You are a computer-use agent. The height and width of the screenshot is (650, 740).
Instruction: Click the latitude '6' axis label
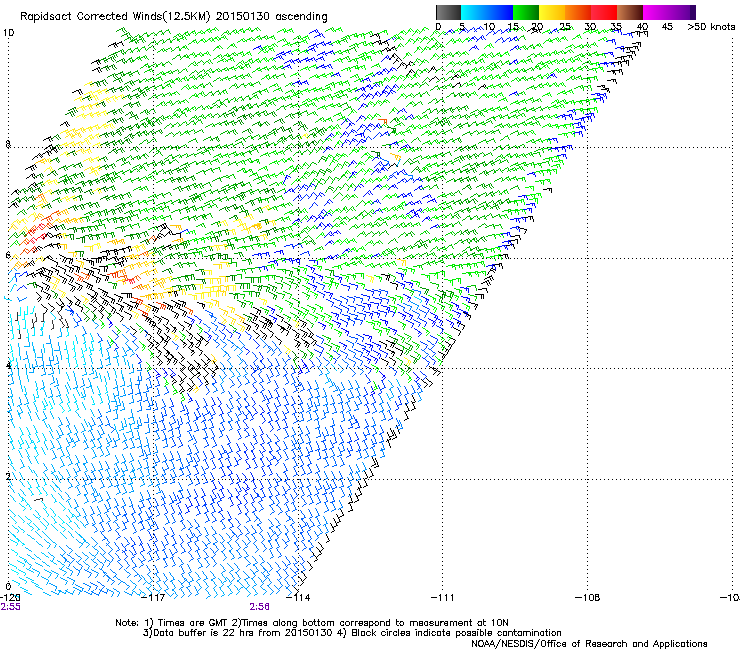click(8, 255)
